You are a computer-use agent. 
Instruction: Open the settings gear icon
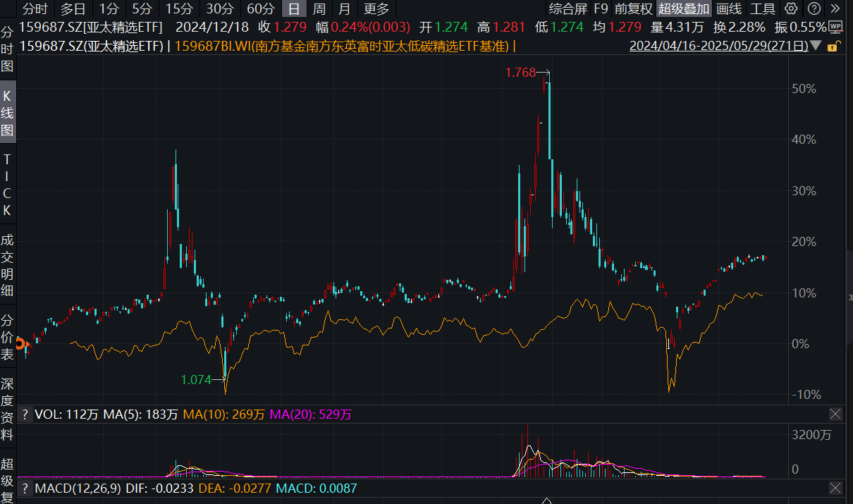click(x=792, y=8)
